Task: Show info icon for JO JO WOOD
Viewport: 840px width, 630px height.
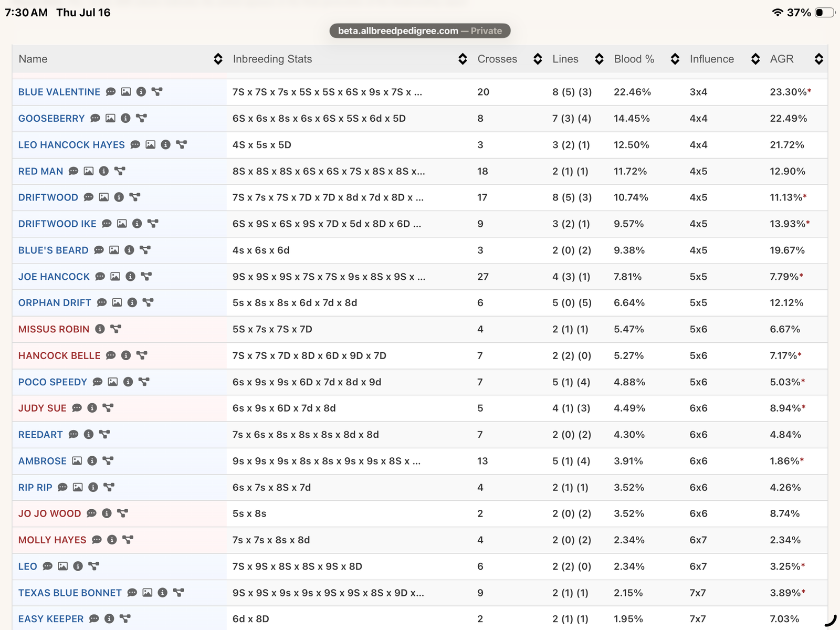Action: pos(107,513)
